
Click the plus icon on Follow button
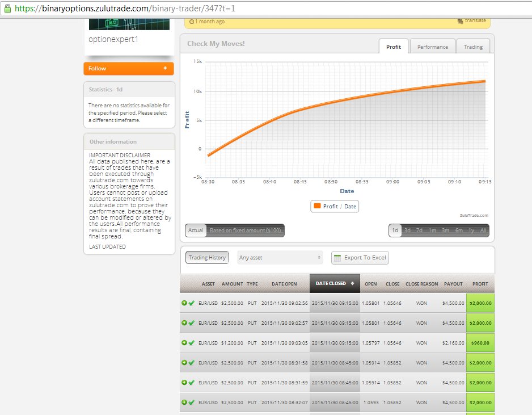[165, 68]
